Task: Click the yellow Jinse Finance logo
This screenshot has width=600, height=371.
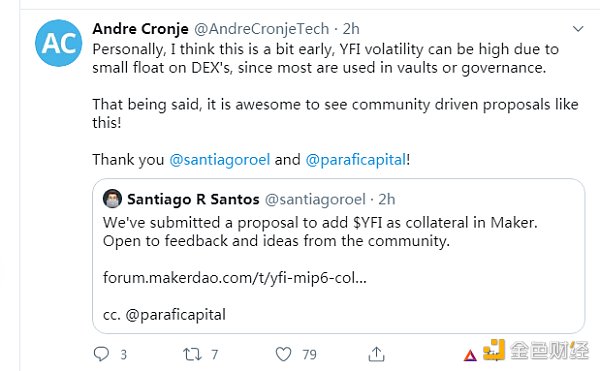Action: (x=494, y=350)
